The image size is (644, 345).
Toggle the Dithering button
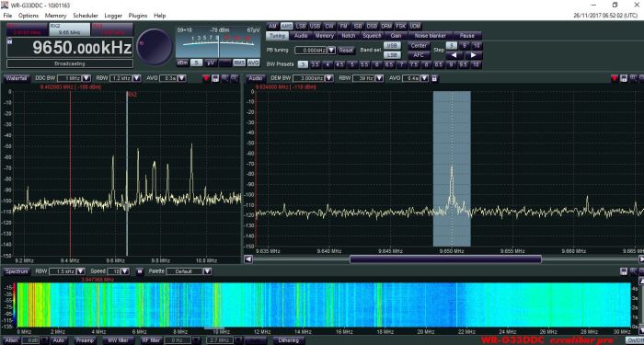tap(288, 340)
